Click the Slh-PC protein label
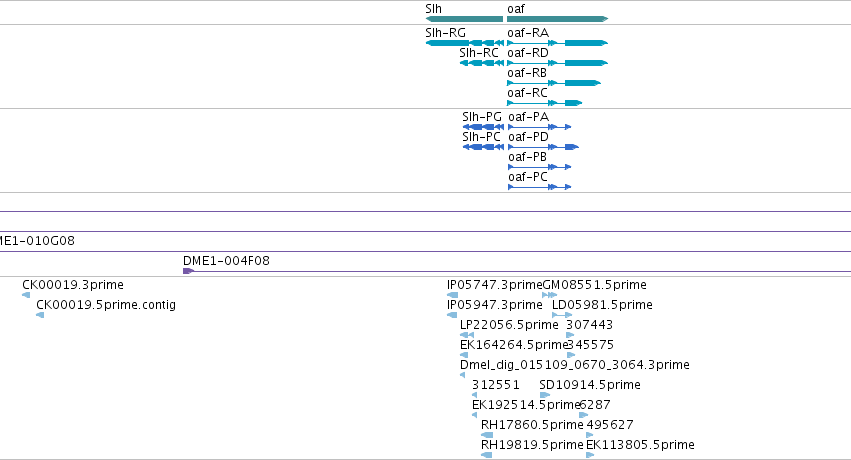Screen dimensions: 851x460 tap(481, 137)
